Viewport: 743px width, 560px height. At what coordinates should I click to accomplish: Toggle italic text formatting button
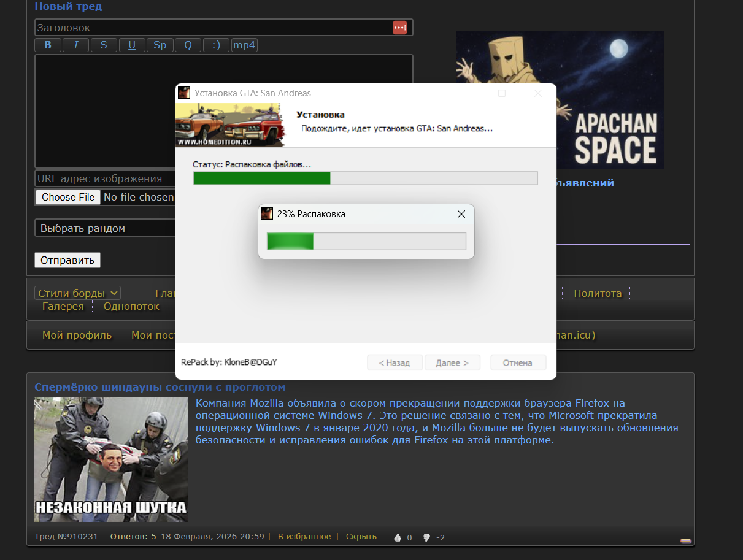tap(76, 45)
